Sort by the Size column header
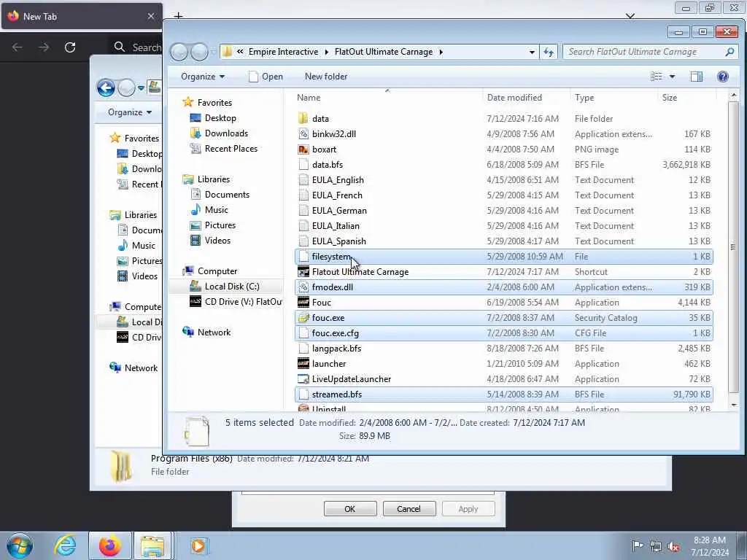The height and width of the screenshot is (560, 747). [x=686, y=98]
